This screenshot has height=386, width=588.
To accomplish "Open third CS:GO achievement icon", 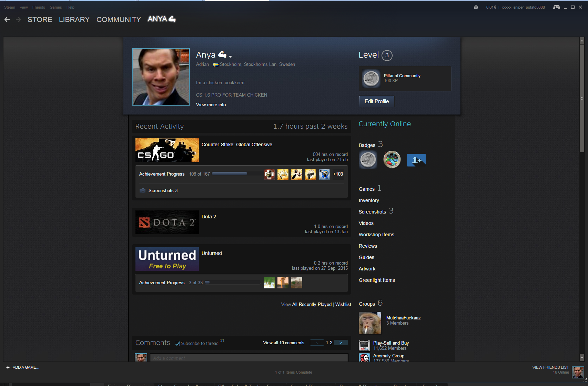I will click(x=297, y=174).
